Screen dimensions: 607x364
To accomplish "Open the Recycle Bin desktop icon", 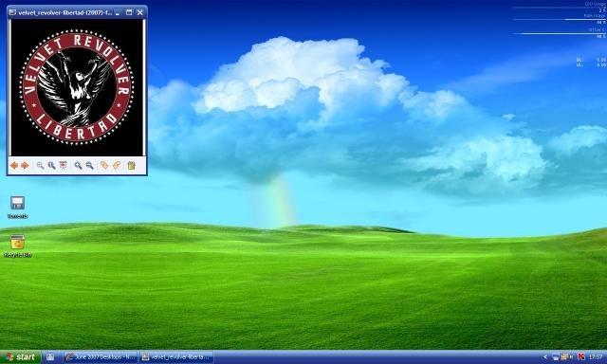I will [x=17, y=246].
